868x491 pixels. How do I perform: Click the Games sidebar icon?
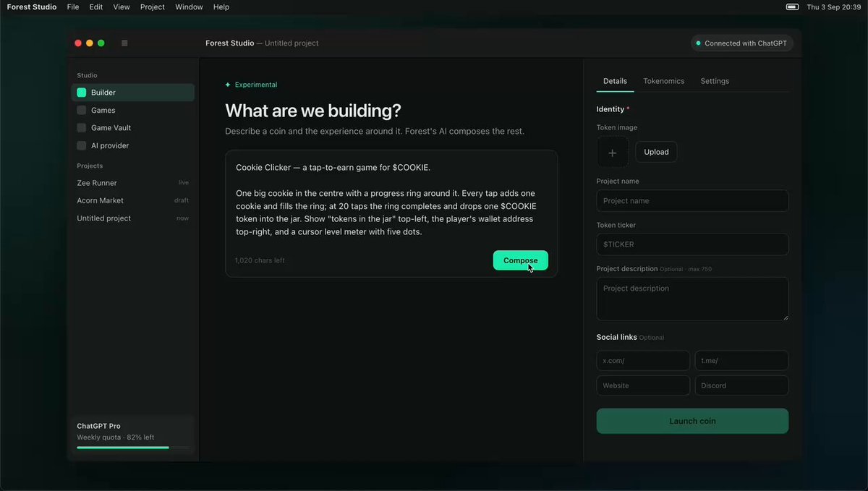click(x=82, y=110)
